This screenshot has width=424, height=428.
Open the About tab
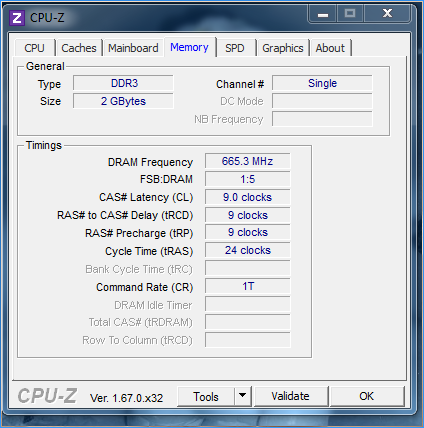pyautogui.click(x=330, y=48)
